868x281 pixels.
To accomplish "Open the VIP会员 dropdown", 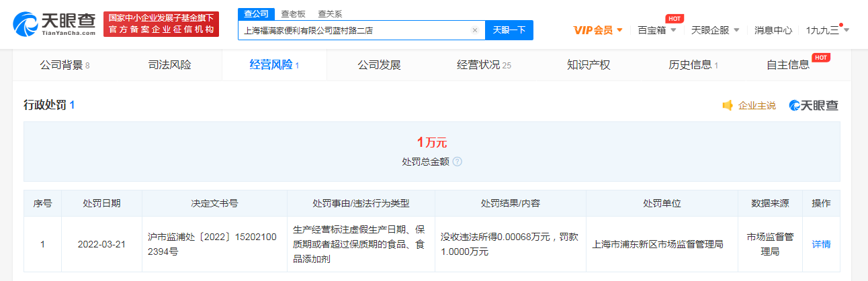I will click(598, 30).
